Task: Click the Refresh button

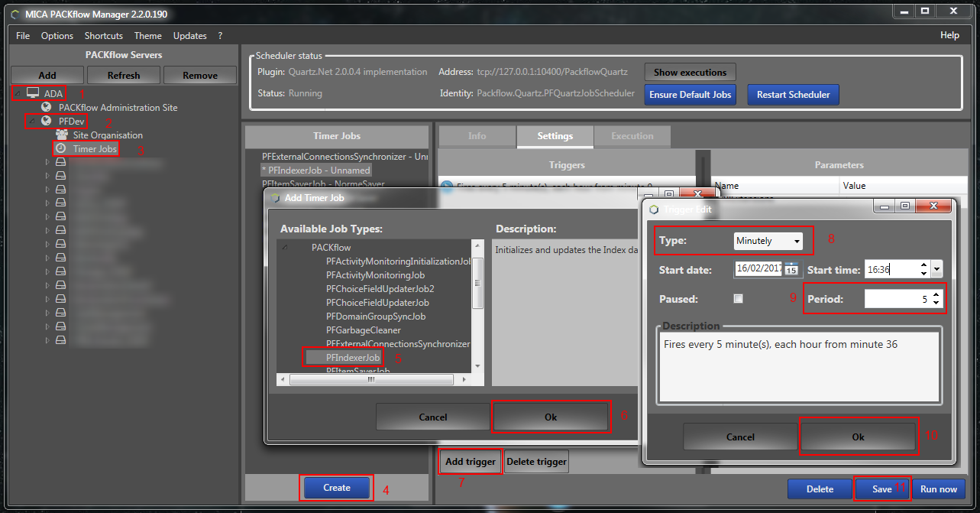Action: pyautogui.click(x=124, y=75)
